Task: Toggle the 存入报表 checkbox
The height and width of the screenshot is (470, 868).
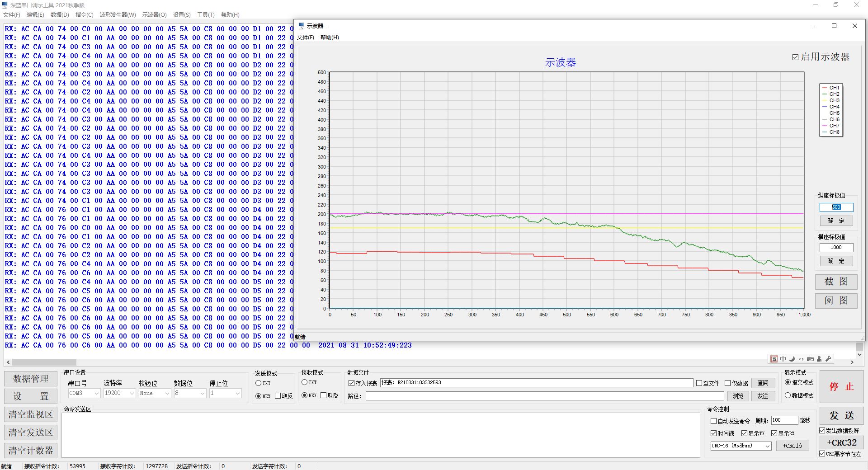Action: click(x=351, y=383)
